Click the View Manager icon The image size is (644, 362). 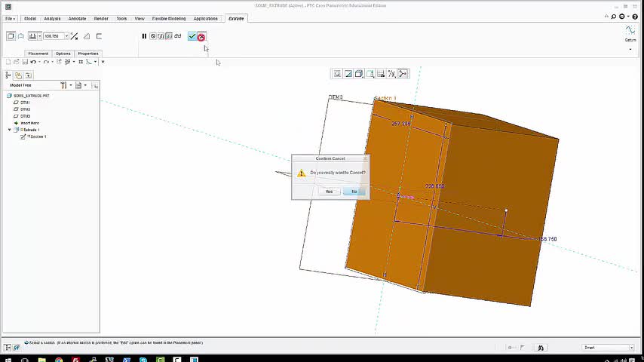381,74
